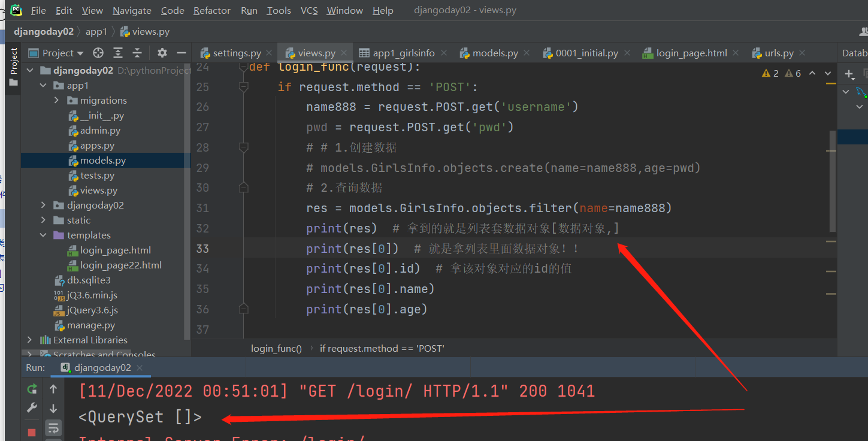The height and width of the screenshot is (441, 868).
Task: Close the login_page.html tab
Action: 736,53
